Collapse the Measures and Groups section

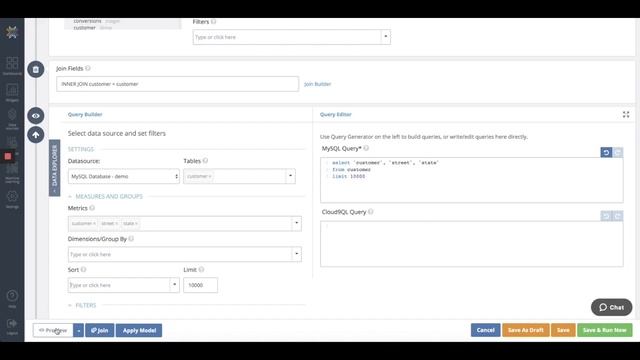click(105, 196)
